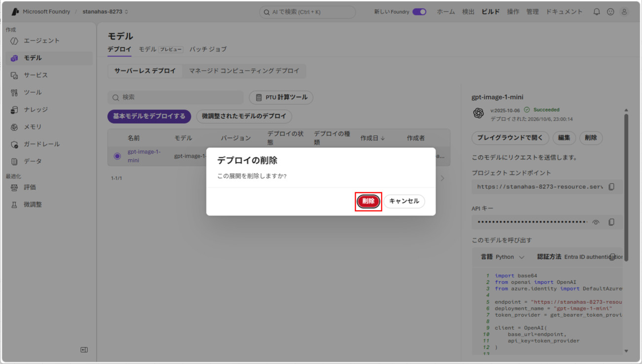Open the エージェント sidebar icon
The height and width of the screenshot is (364, 642).
pos(14,41)
